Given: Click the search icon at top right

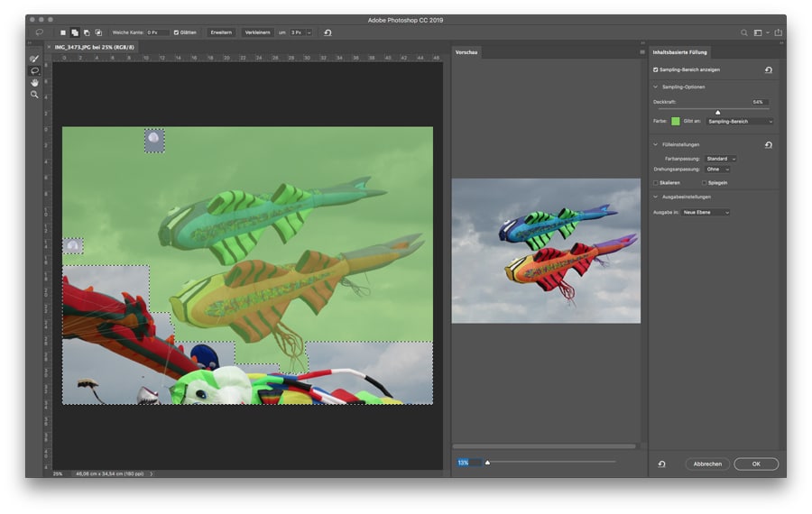Looking at the screenshot, I should tap(744, 32).
